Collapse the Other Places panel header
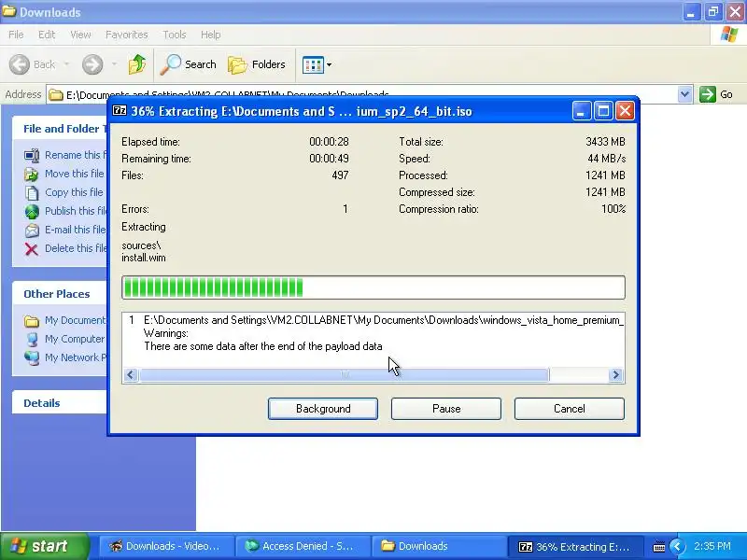 pos(60,294)
